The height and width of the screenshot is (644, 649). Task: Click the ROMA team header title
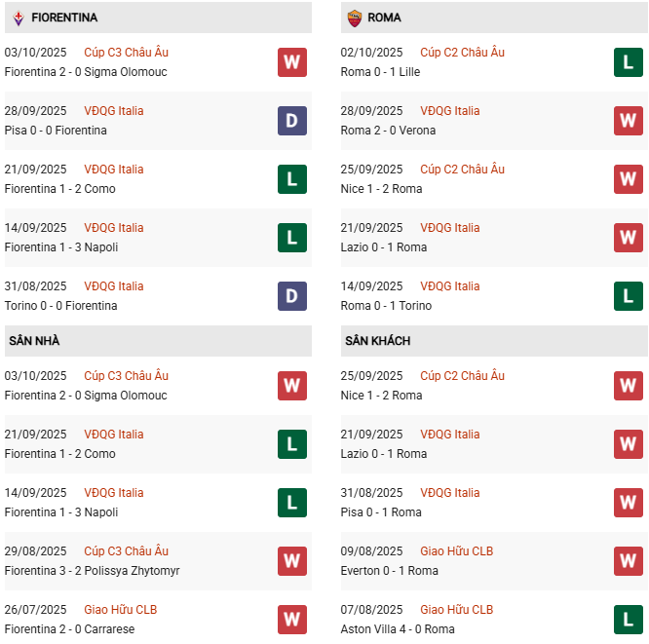[x=385, y=18]
